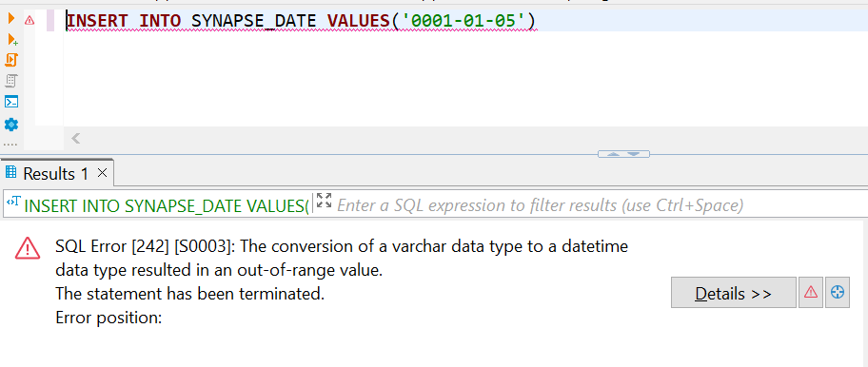Click the query type icon before INSERT label
Screen dimensions: 868x367
(x=13, y=203)
